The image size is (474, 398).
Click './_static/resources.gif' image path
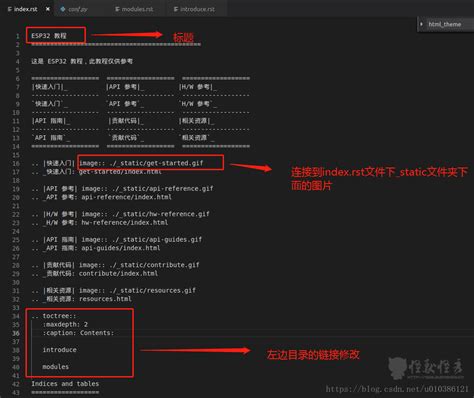pyautogui.click(x=153, y=291)
